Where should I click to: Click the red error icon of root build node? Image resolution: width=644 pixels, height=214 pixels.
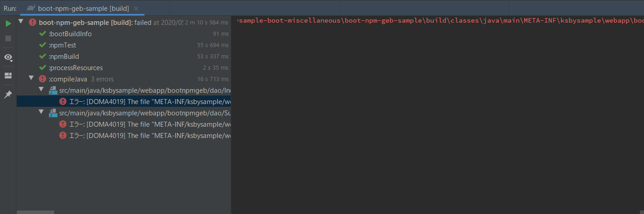(x=32, y=22)
